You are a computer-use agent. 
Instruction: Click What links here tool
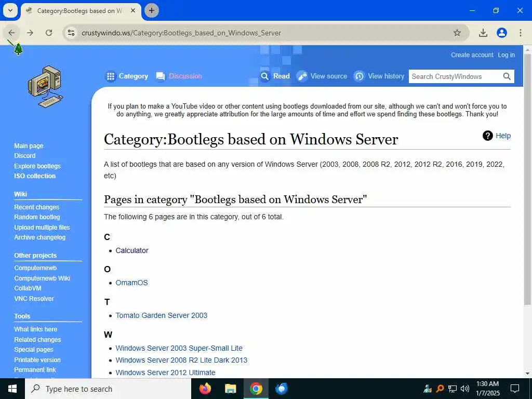click(x=36, y=329)
